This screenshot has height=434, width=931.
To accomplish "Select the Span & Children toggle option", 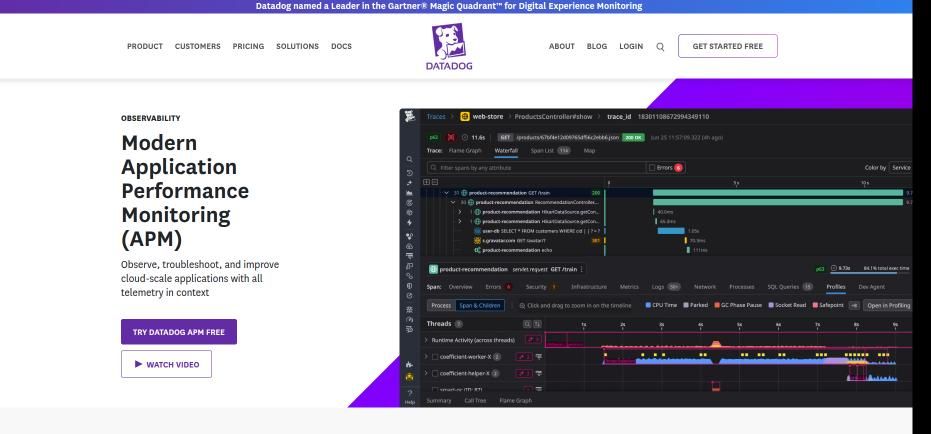I will pos(480,305).
